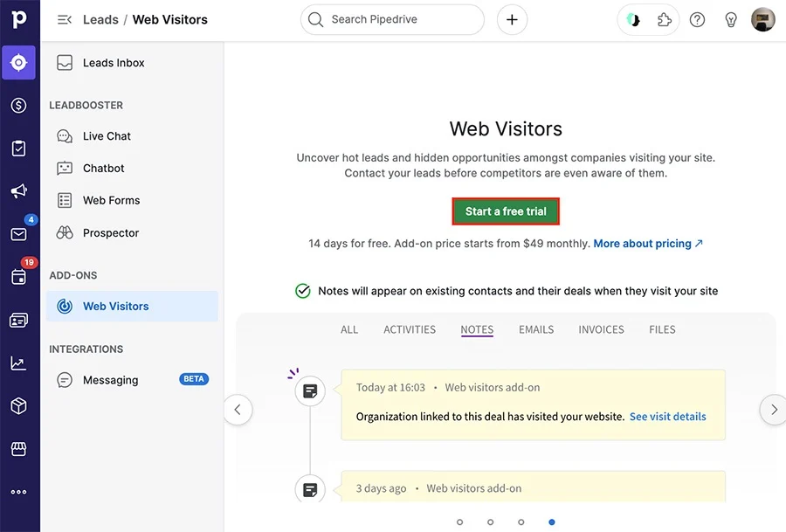
Task: Click the Web Visitors heading
Action: tap(506, 129)
